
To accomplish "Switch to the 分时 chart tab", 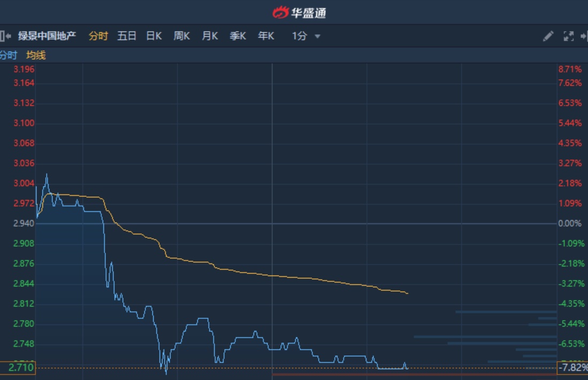I will tap(98, 36).
